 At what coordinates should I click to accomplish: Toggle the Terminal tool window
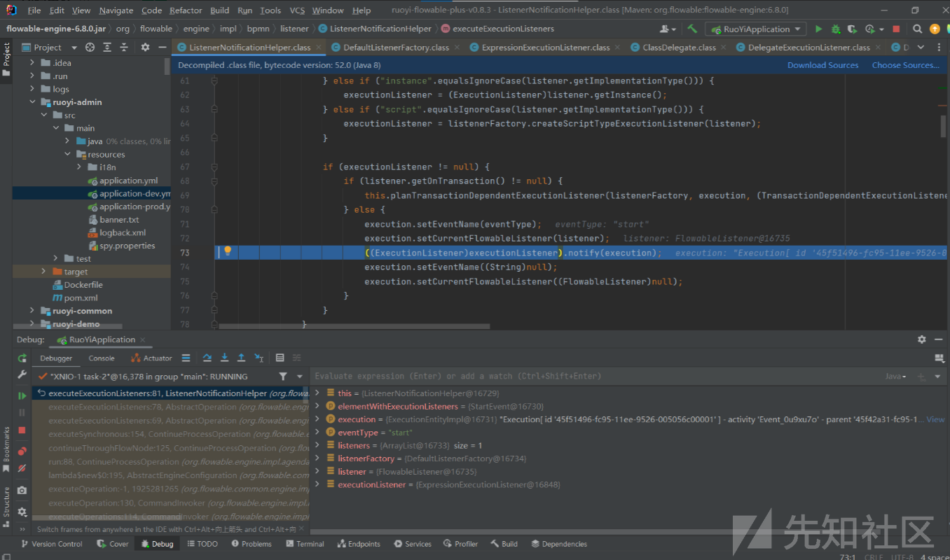click(x=305, y=544)
